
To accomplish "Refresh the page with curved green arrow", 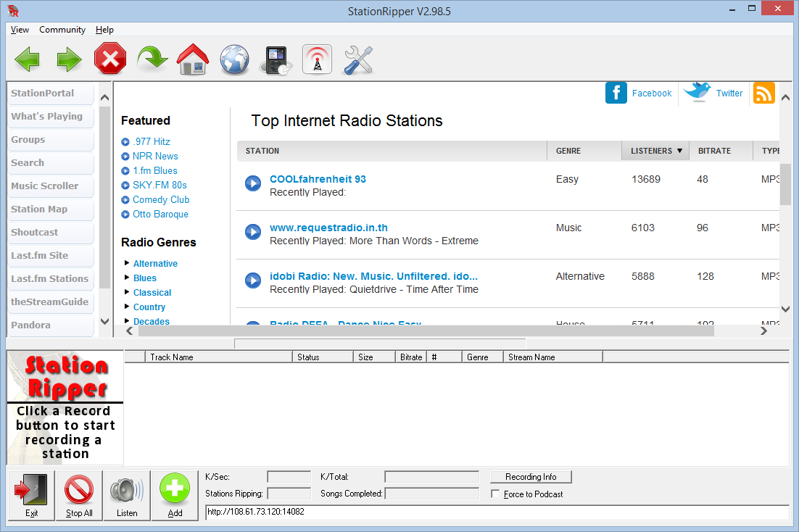I will (152, 59).
